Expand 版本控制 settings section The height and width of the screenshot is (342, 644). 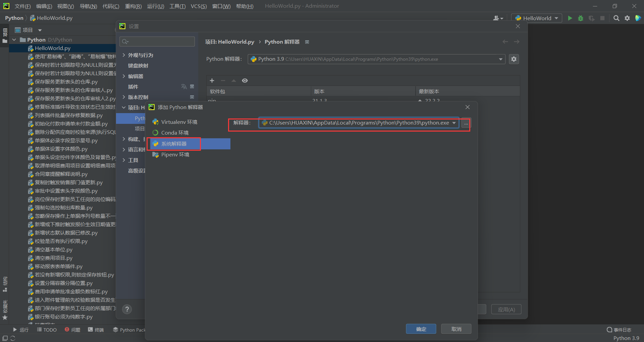pyautogui.click(x=124, y=97)
